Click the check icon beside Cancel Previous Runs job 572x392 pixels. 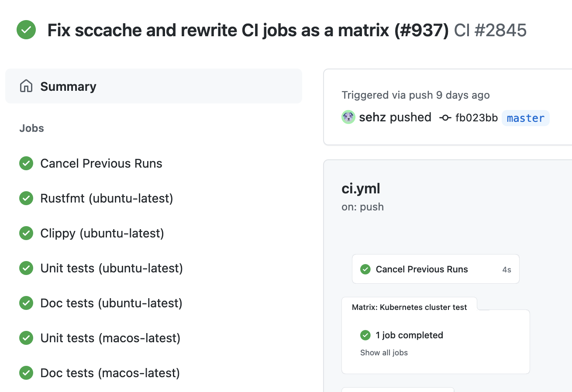click(x=26, y=163)
